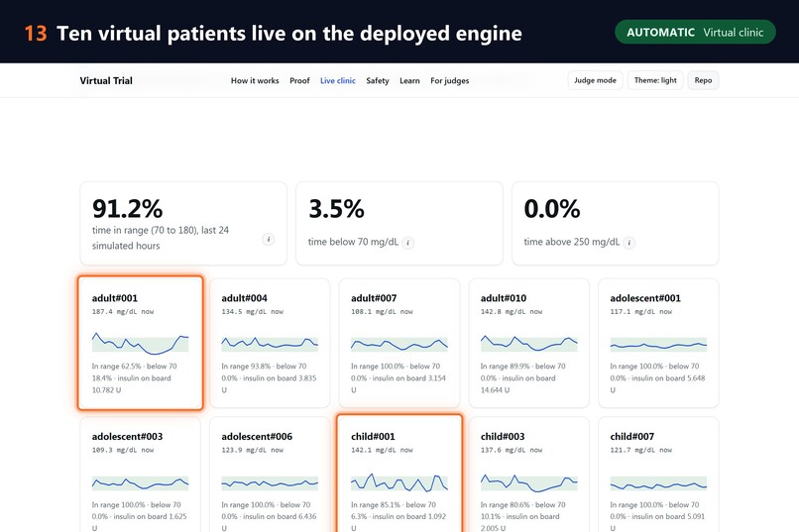The image size is (799, 532).
Task: Open the adult#001 patient card
Action: click(x=140, y=343)
